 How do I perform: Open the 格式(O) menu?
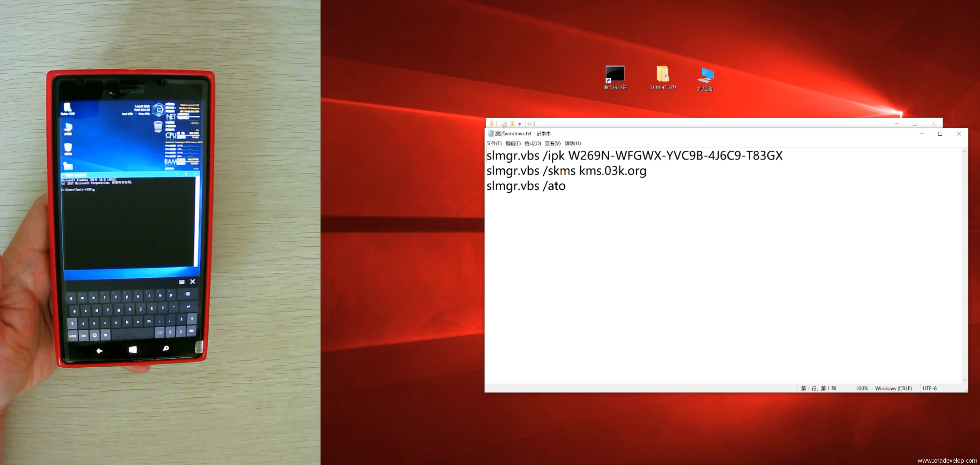533,144
